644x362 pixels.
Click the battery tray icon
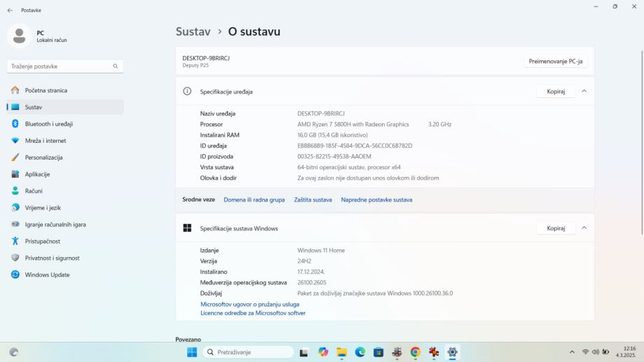[x=605, y=352]
